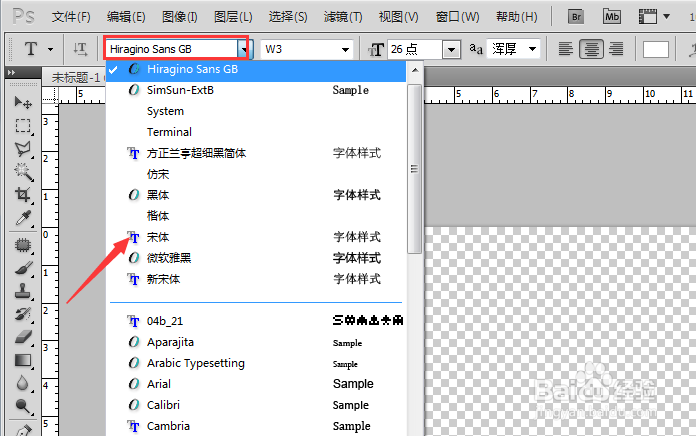Left align text

coord(566,49)
